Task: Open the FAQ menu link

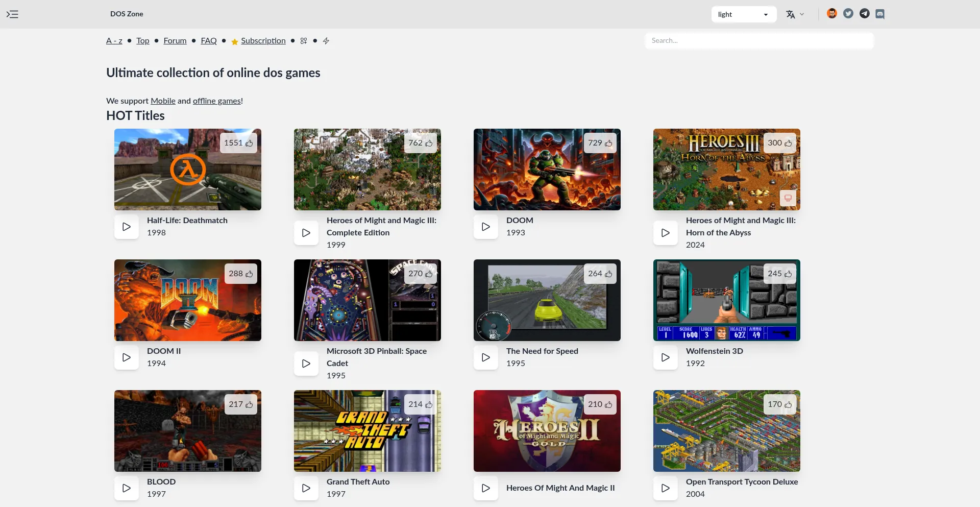Action: point(209,41)
